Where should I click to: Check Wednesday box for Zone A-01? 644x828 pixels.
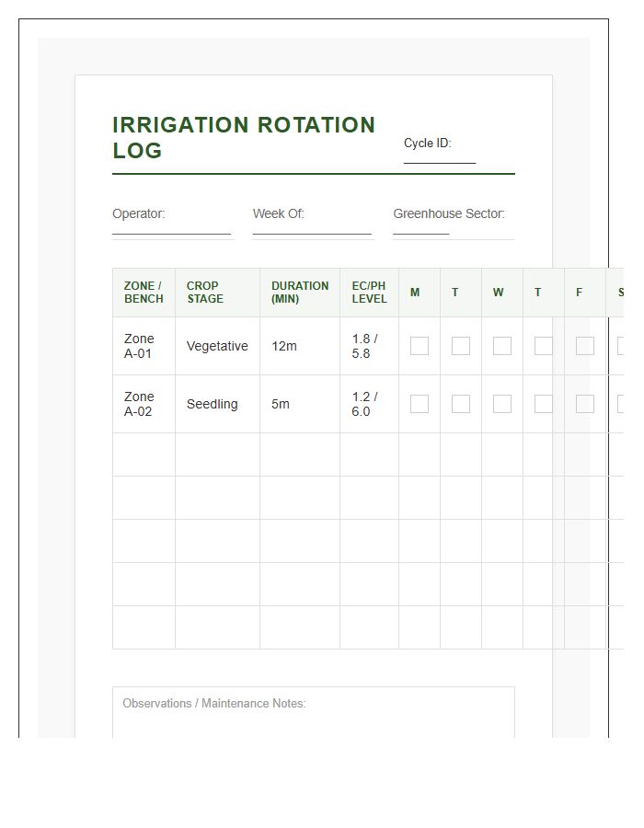click(x=502, y=346)
